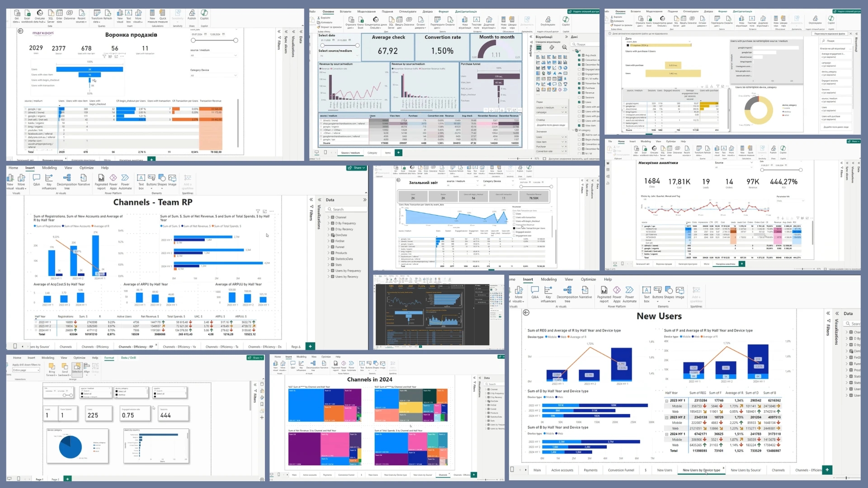
Task: Expand DimDate table in Channels - Team RP Data pane
Action: [x=329, y=235]
